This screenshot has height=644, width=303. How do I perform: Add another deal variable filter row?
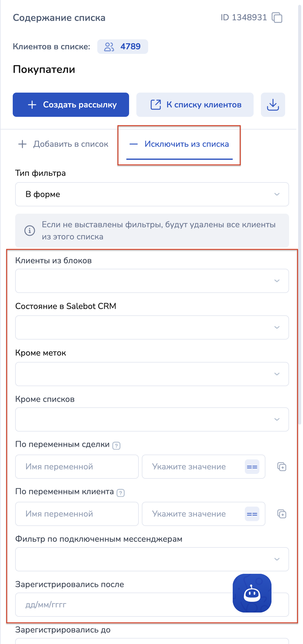coord(282,467)
